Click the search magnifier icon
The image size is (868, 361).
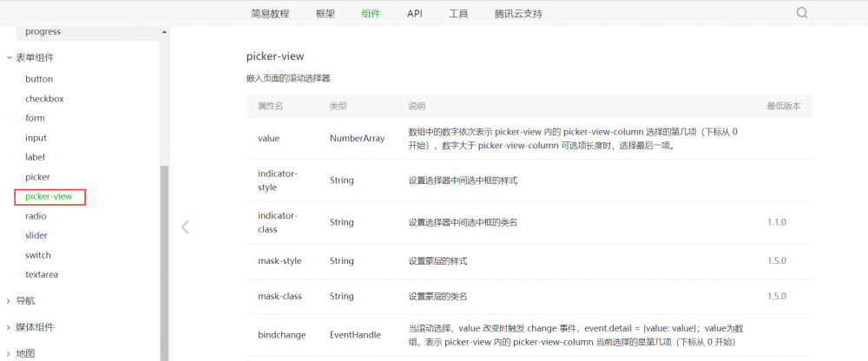(802, 13)
